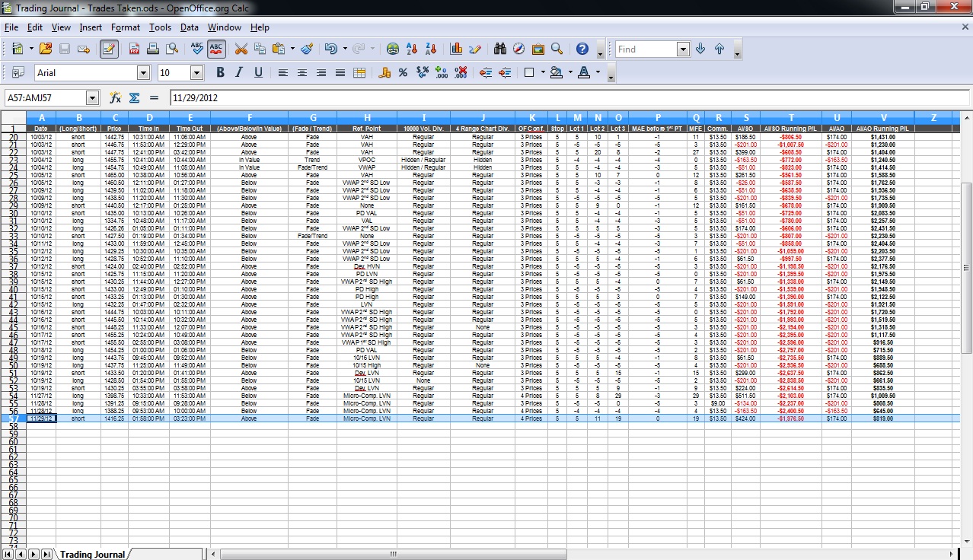Click the Save disk icon
973x560 pixels.
65,49
